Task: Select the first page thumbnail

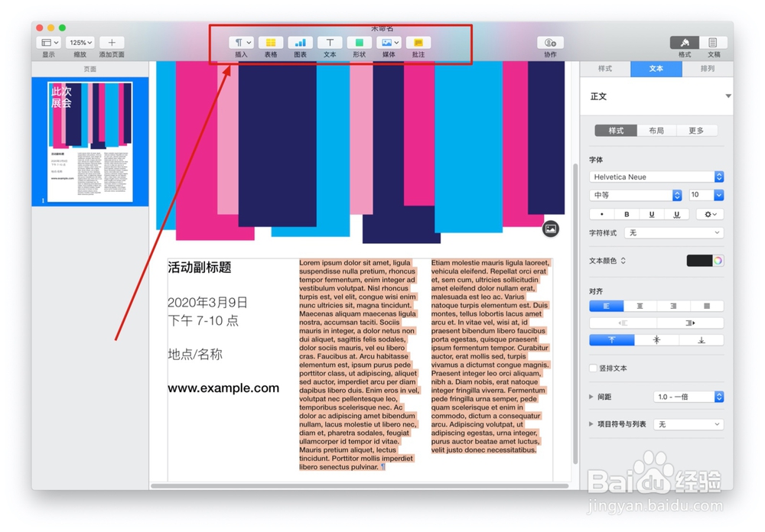Action: [x=90, y=141]
